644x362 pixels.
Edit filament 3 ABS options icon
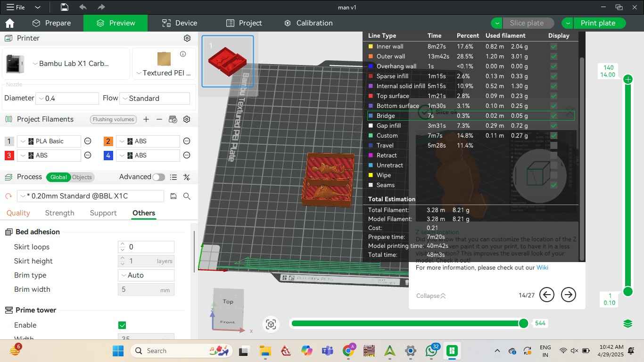click(88, 155)
